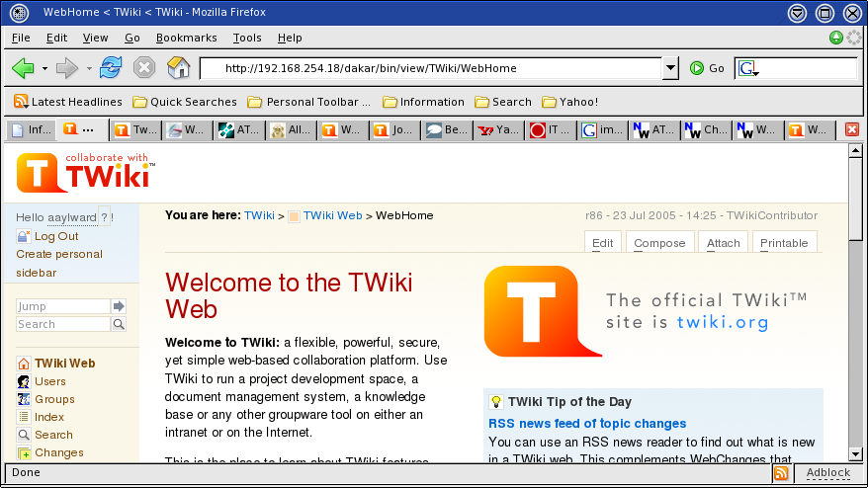Open the File menu
The width and height of the screenshot is (868, 488).
(x=21, y=38)
